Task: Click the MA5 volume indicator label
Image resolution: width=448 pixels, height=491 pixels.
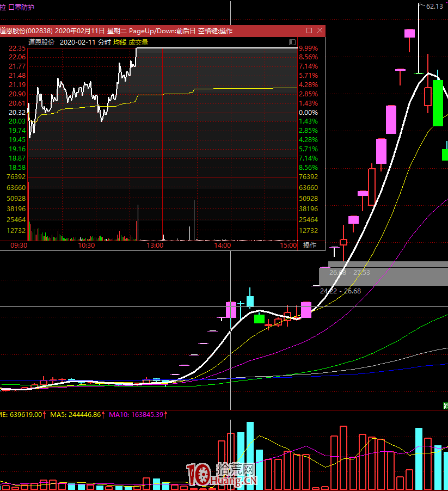Action: tap(75, 414)
